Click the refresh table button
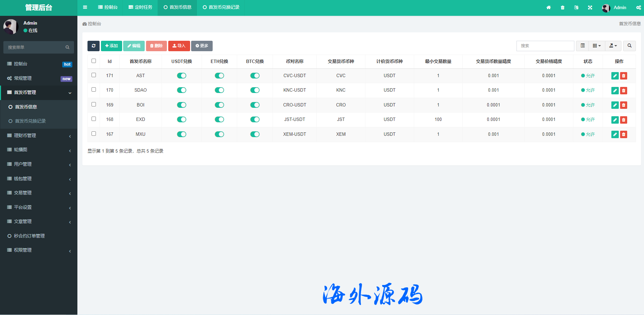Viewport: 644px width, 315px height. point(94,46)
